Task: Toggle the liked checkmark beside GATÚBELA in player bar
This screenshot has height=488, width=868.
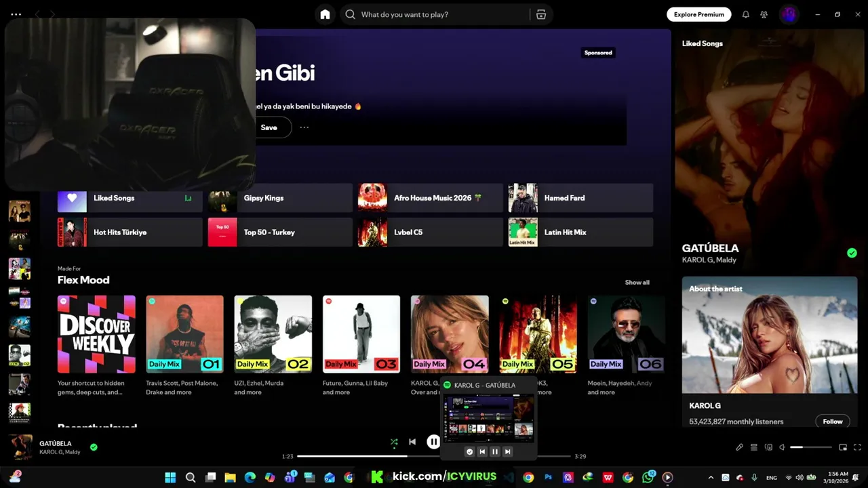Action: click(94, 447)
